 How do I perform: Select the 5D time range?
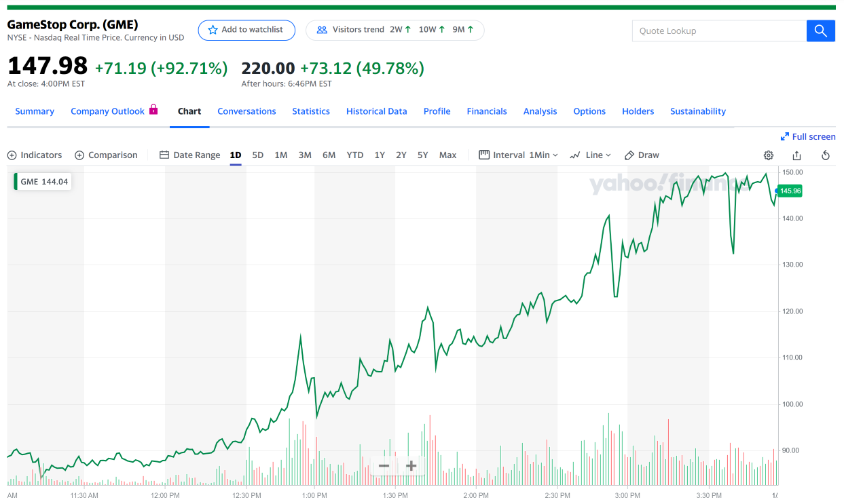(x=257, y=155)
